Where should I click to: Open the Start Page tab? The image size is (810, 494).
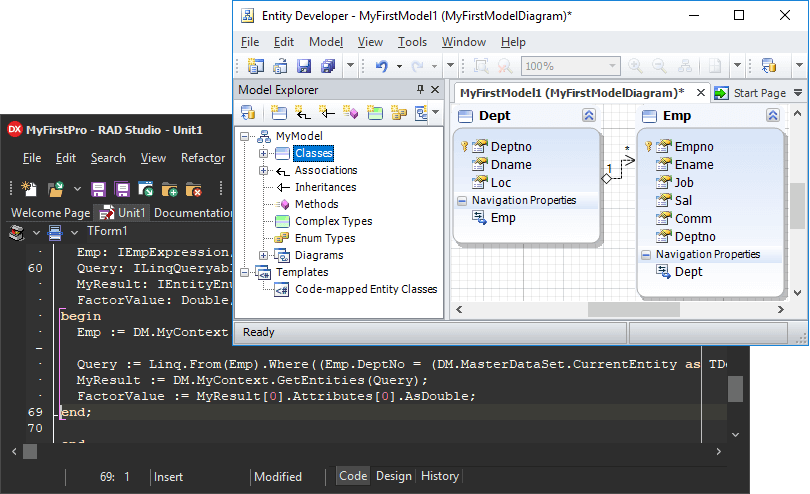coord(759,93)
